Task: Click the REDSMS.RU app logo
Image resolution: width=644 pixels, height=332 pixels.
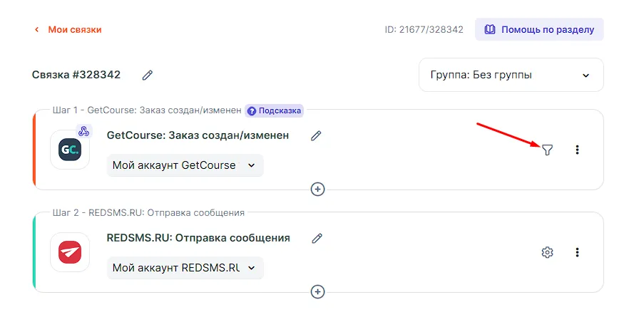Action: click(70, 252)
